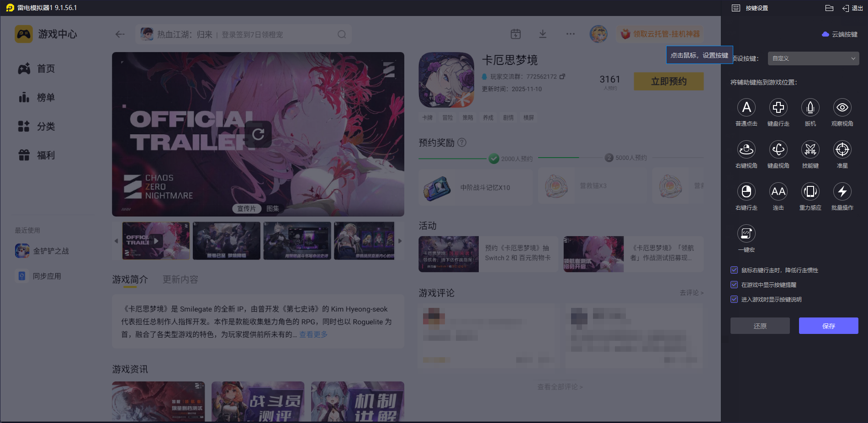The height and width of the screenshot is (423, 868).
Task: Select the 批量操作 lightning icon
Action: [x=842, y=191]
